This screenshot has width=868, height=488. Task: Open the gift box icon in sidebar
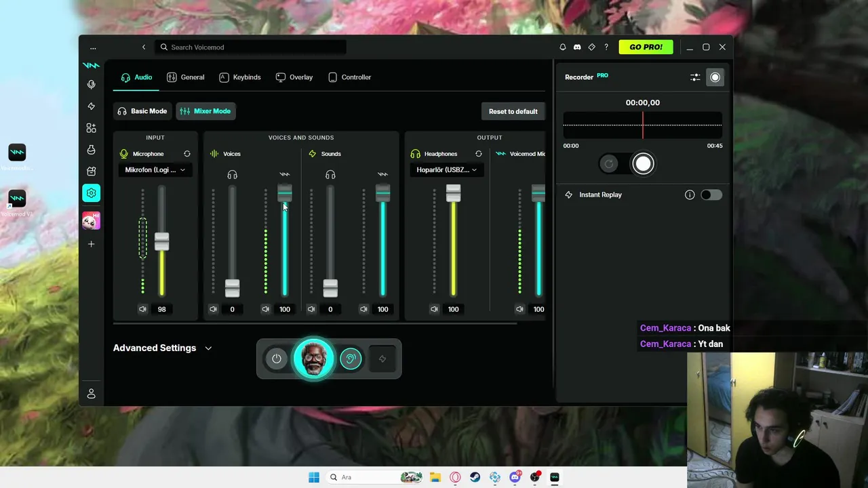coord(91,171)
